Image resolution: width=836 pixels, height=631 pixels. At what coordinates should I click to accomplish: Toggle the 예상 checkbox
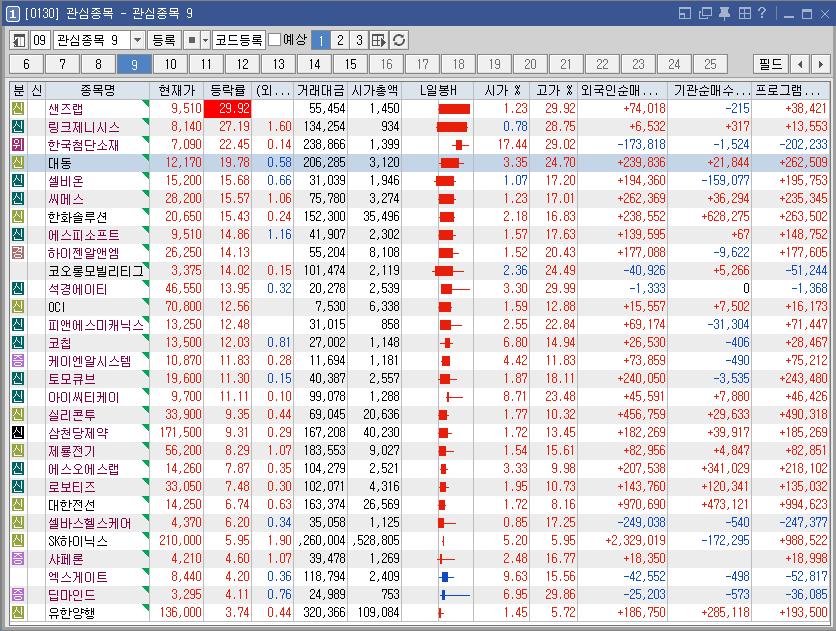tap(275, 40)
